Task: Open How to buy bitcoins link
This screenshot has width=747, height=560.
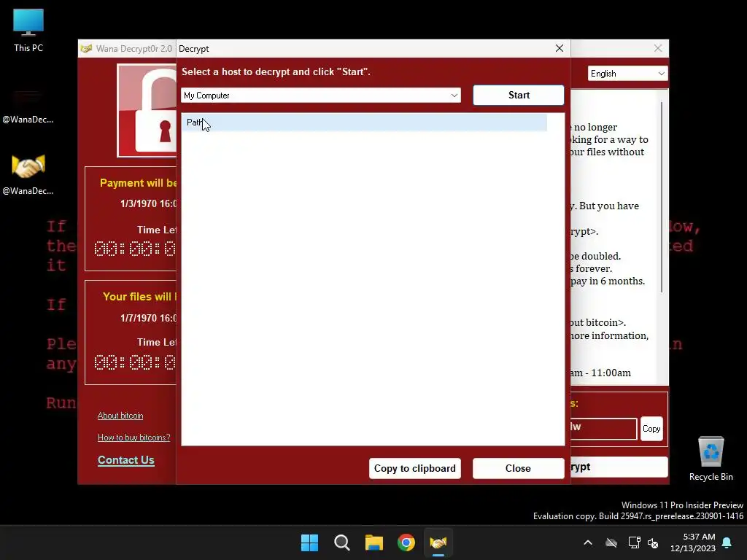Action: (134, 437)
